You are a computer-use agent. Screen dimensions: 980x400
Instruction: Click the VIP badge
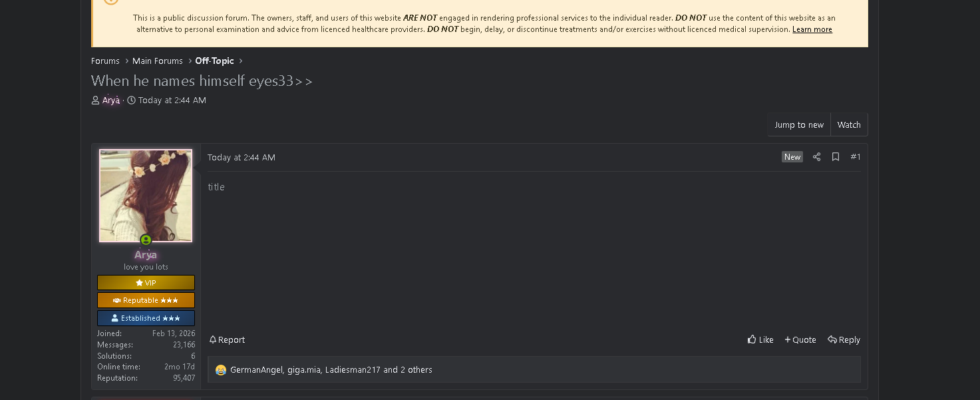146,283
